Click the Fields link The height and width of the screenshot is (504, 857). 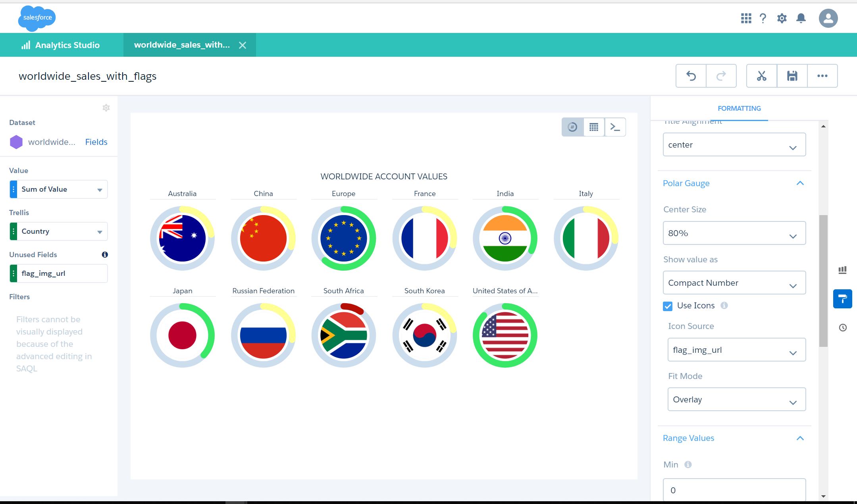click(96, 142)
